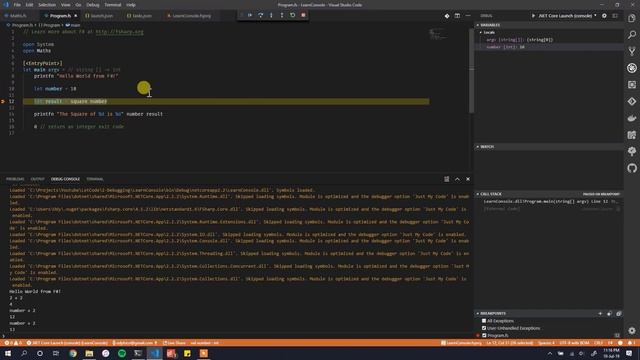Image resolution: width=640 pixels, height=360 pixels.
Task: Open the Extensions view in activity bar
Action: coord(632,85)
